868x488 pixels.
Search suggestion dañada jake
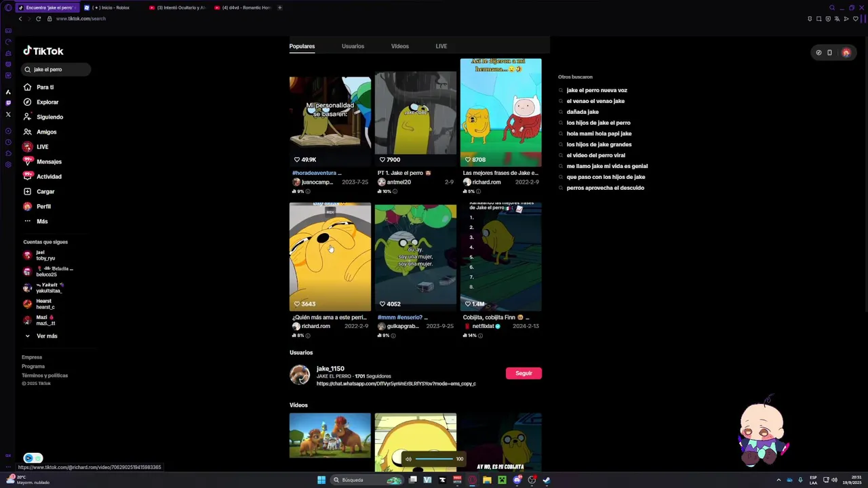pos(583,112)
